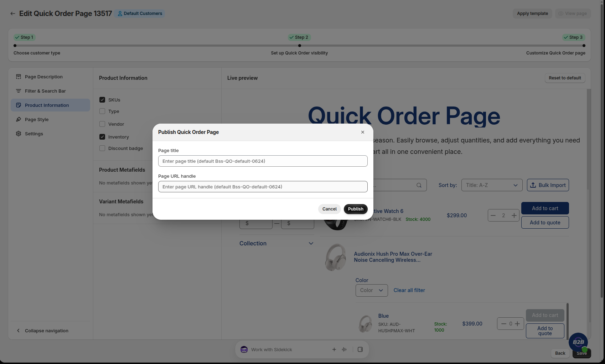This screenshot has width=605, height=364.
Task: Collapse navigation sidebar
Action: pyautogui.click(x=50, y=331)
